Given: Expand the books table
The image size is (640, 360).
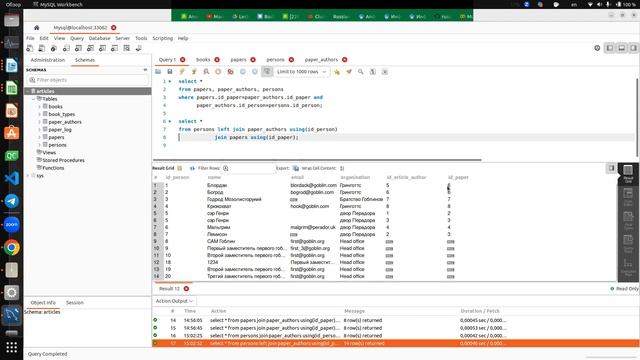Looking at the screenshot, I should coord(40,107).
